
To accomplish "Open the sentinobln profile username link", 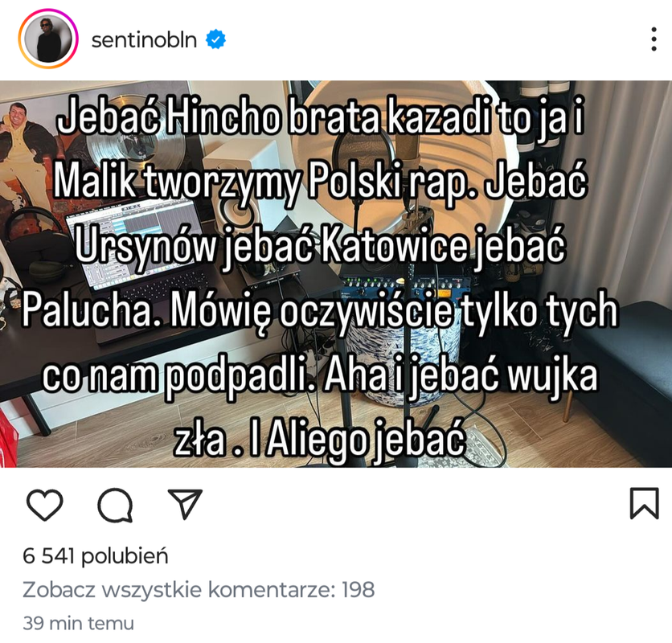I will (144, 40).
